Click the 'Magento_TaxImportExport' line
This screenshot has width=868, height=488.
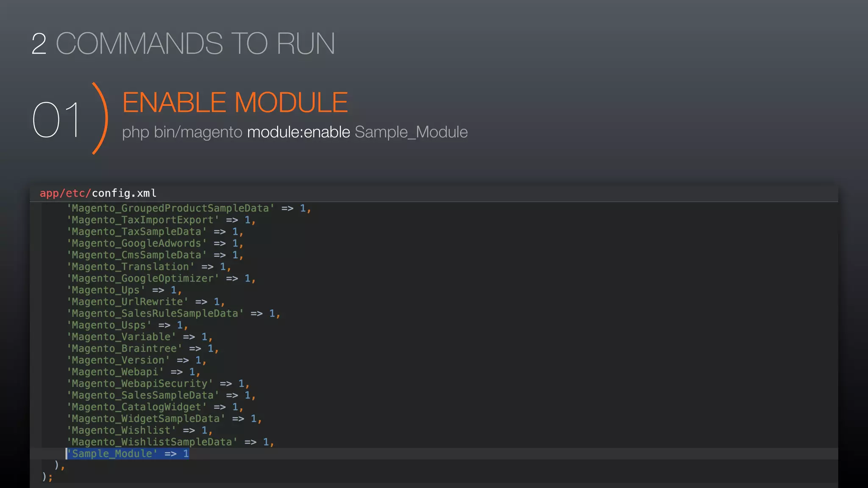pos(161,220)
